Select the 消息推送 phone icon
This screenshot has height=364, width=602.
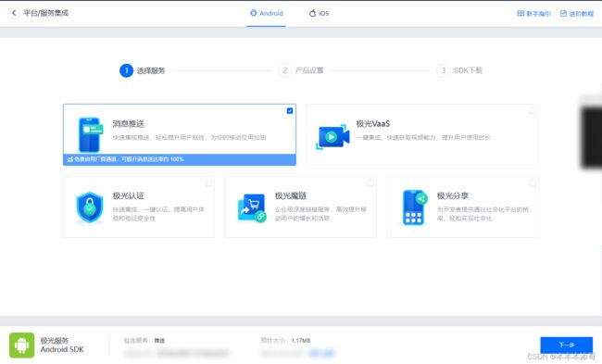[x=90, y=135]
